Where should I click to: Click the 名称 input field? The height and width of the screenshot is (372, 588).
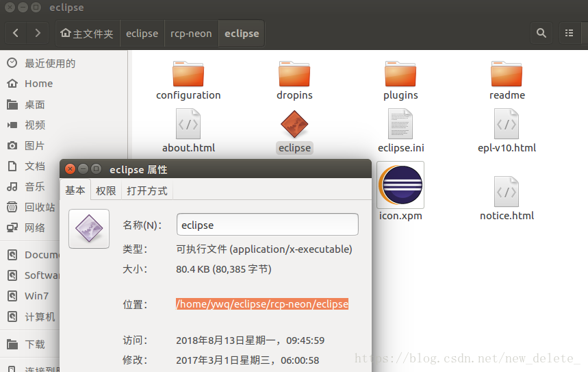pyautogui.click(x=268, y=225)
